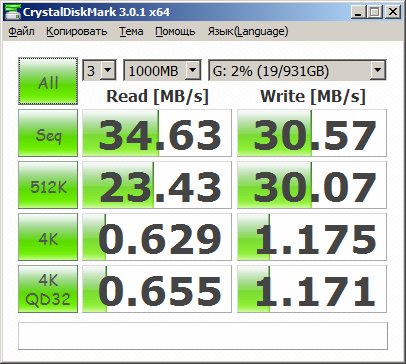Close the CrystalDiskMark window
406x364 pixels.
(x=393, y=13)
